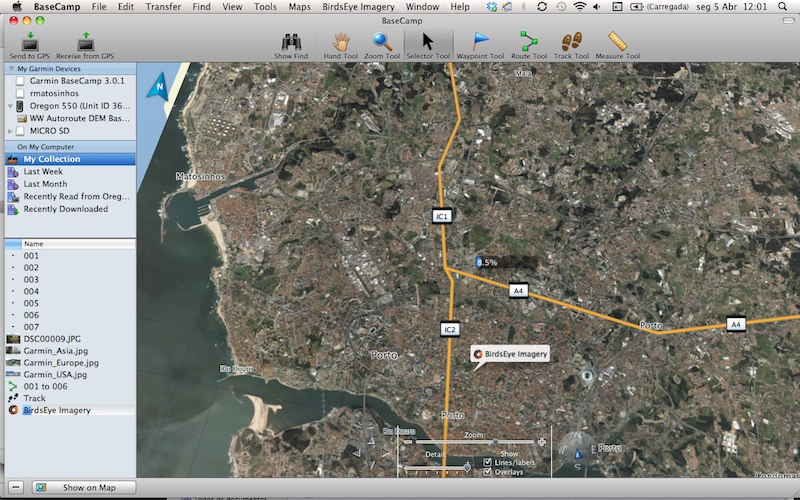Screen dimensions: 800x500
Task: Select the Route Tool
Action: tap(528, 42)
